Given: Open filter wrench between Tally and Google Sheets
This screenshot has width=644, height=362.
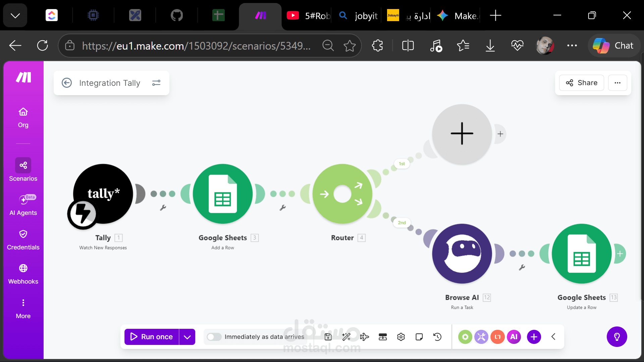Looking at the screenshot, I should tap(163, 207).
